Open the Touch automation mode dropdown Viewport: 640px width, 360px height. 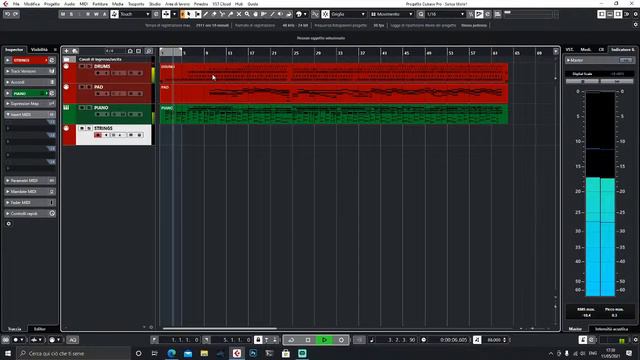[135, 14]
